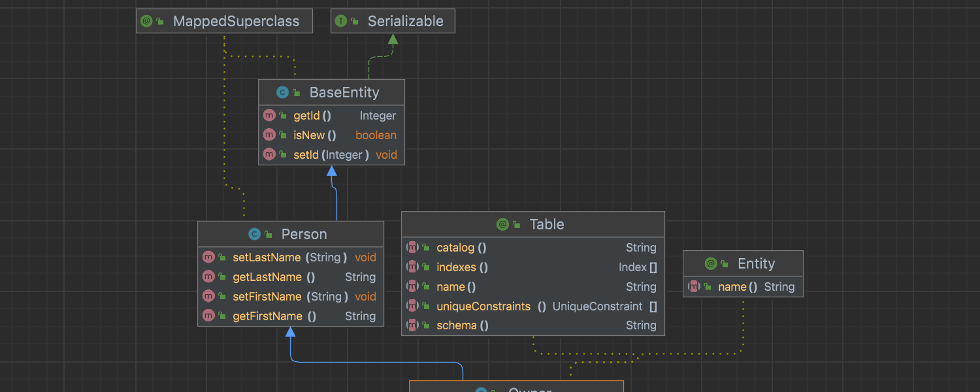Select the uniqueConstraints() member in Table
Screen dimensions: 980x392
[x=483, y=306]
